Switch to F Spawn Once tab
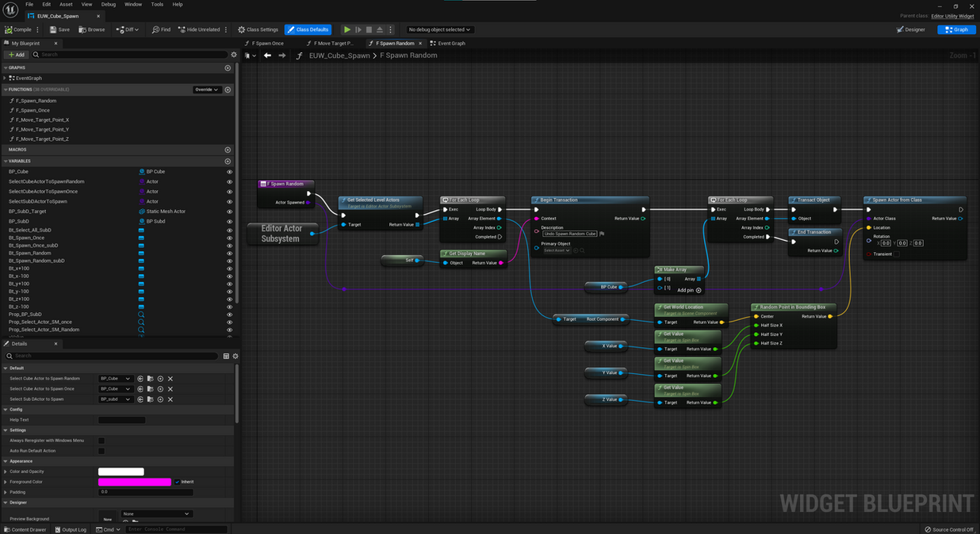Image resolution: width=980 pixels, height=534 pixels. 266,43
